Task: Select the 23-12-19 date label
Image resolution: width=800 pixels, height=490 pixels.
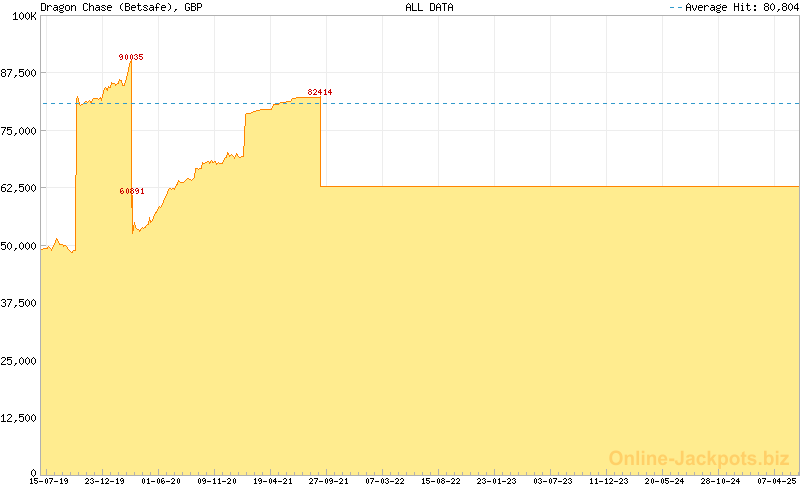Action: click(105, 481)
